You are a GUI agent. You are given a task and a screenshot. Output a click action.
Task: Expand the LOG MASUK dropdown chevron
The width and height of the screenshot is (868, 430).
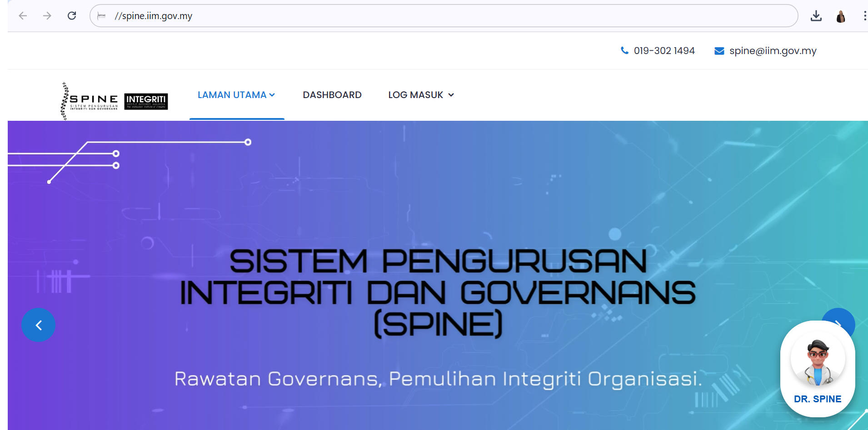(451, 95)
